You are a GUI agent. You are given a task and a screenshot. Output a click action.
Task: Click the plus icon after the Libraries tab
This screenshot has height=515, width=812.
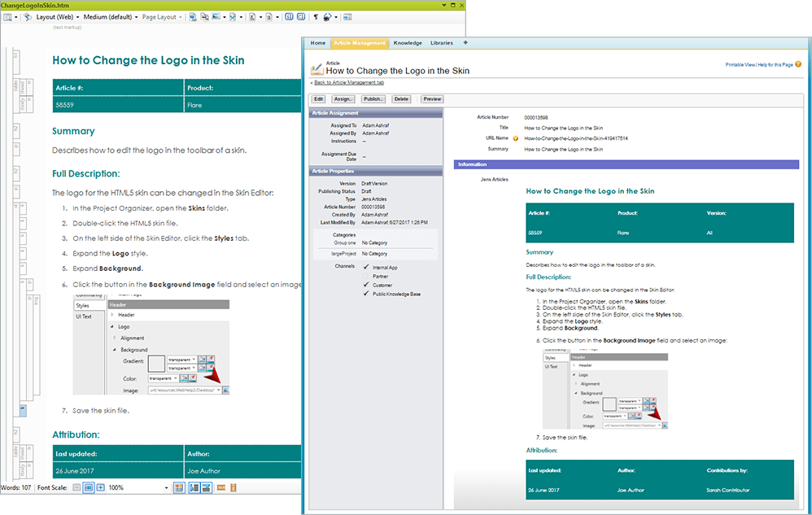click(x=465, y=42)
